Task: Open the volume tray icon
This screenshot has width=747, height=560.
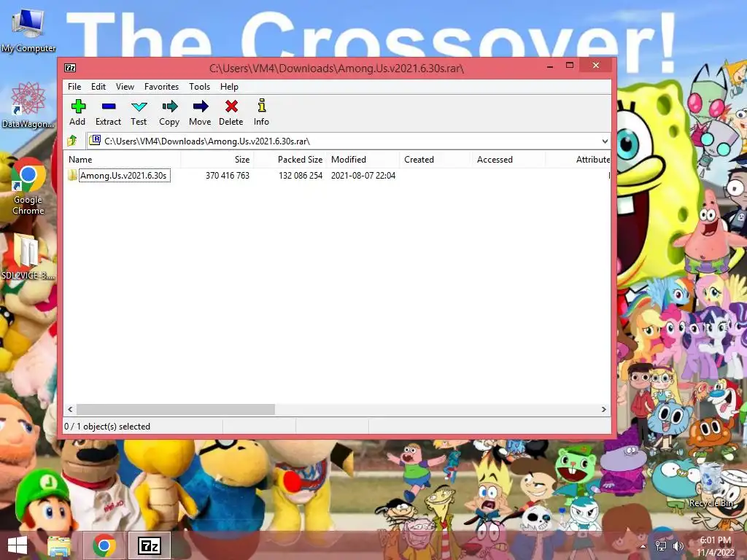Action: tap(678, 546)
